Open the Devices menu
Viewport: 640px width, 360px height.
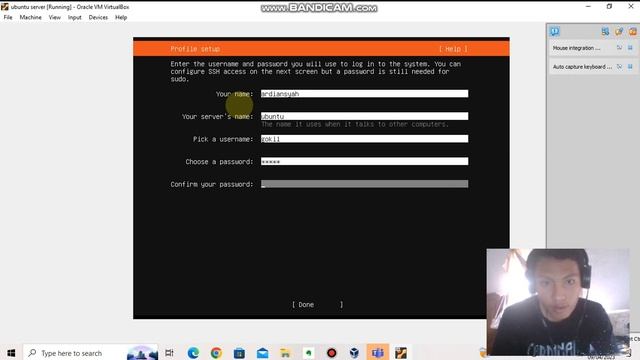[x=98, y=18]
